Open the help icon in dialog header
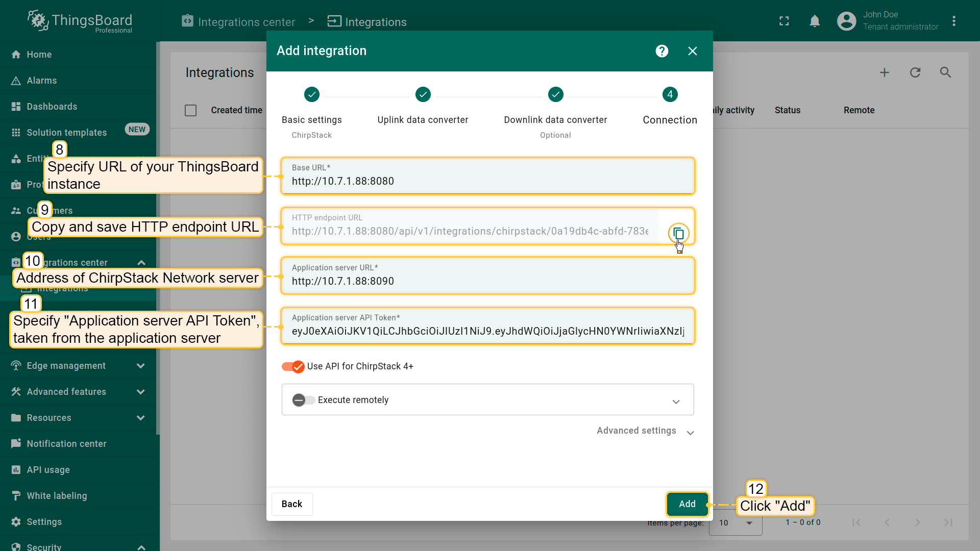Image resolution: width=980 pixels, height=551 pixels. pyautogui.click(x=662, y=51)
